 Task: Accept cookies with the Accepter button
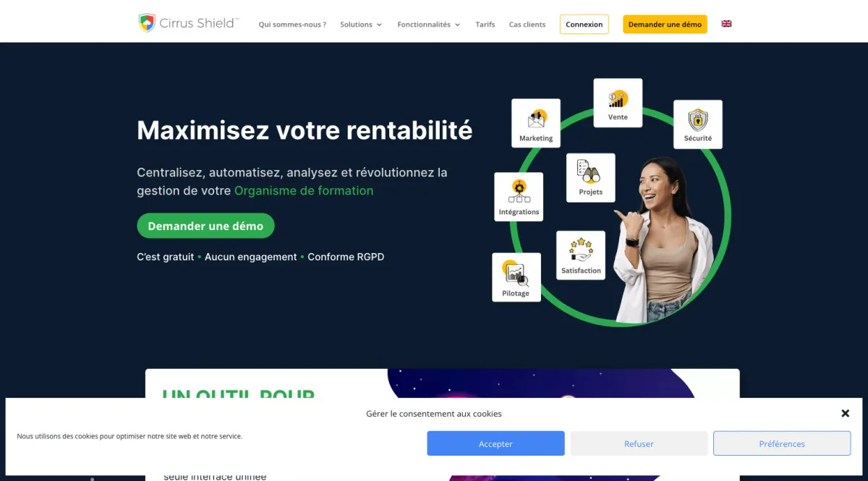495,443
